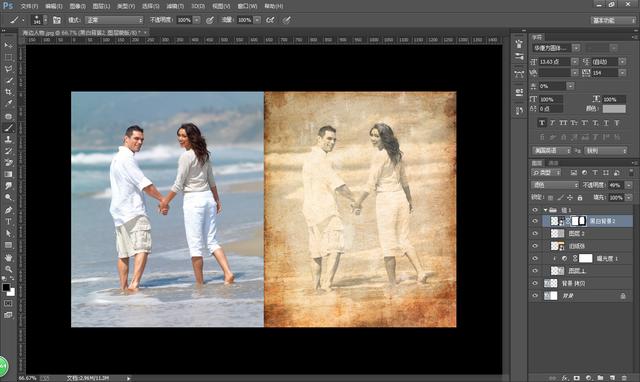Hide the 组 1 group layer
The width and height of the screenshot is (640, 382).
pos(535,210)
